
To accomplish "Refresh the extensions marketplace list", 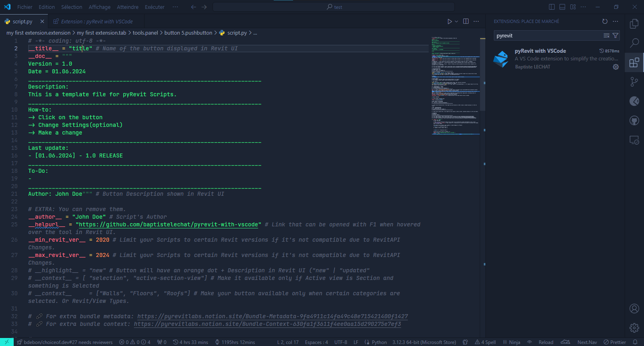I will coord(605,21).
